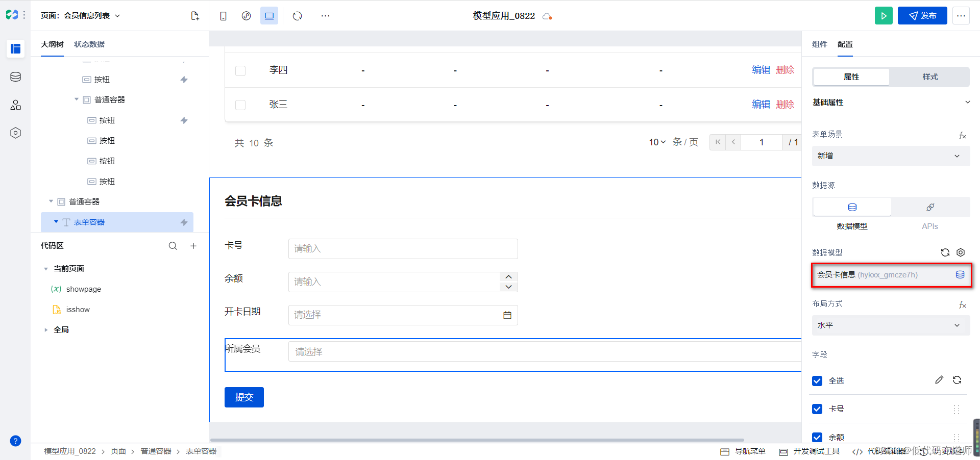Open the components library sidebar icon
Viewport: 980px width, 460px height.
[15, 105]
